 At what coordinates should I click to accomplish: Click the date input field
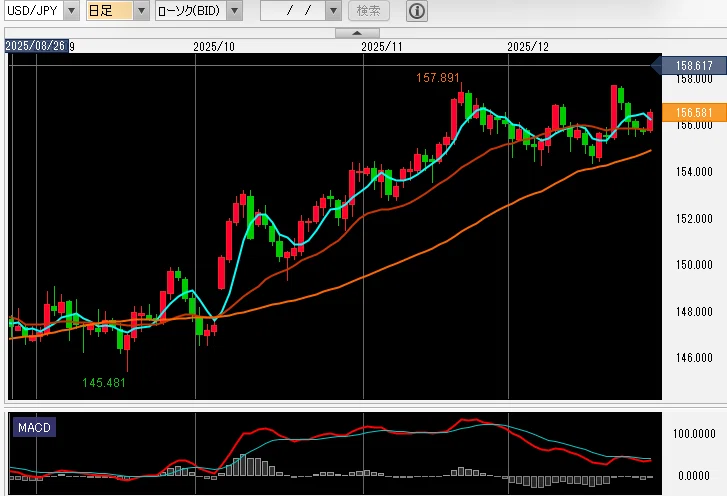tap(293, 11)
